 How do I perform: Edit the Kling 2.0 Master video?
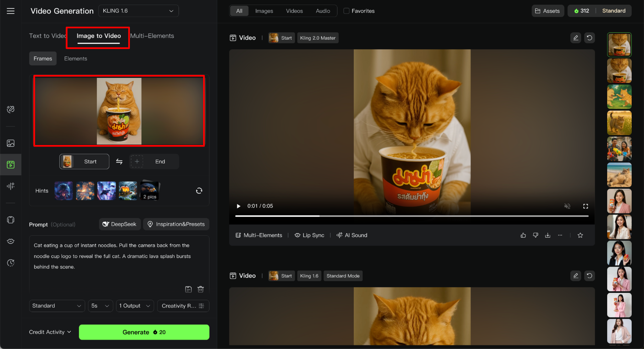(576, 38)
